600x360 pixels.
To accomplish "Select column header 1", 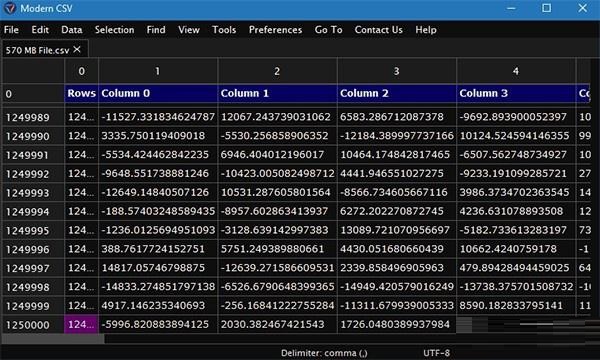I will click(158, 71).
